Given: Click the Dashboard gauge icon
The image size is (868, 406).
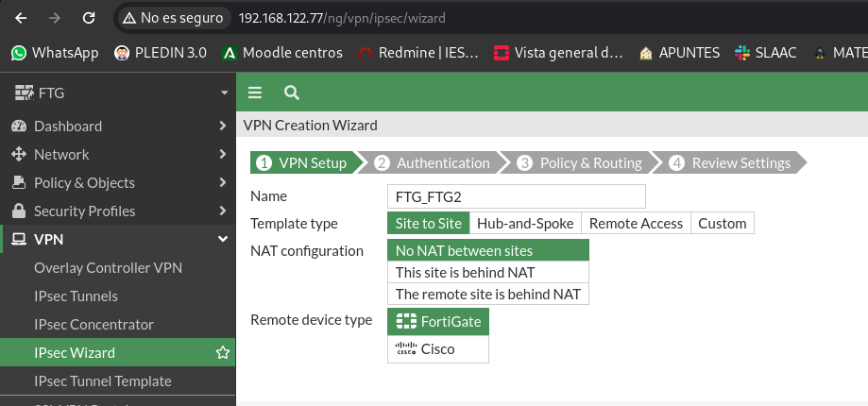Looking at the screenshot, I should tap(19, 126).
